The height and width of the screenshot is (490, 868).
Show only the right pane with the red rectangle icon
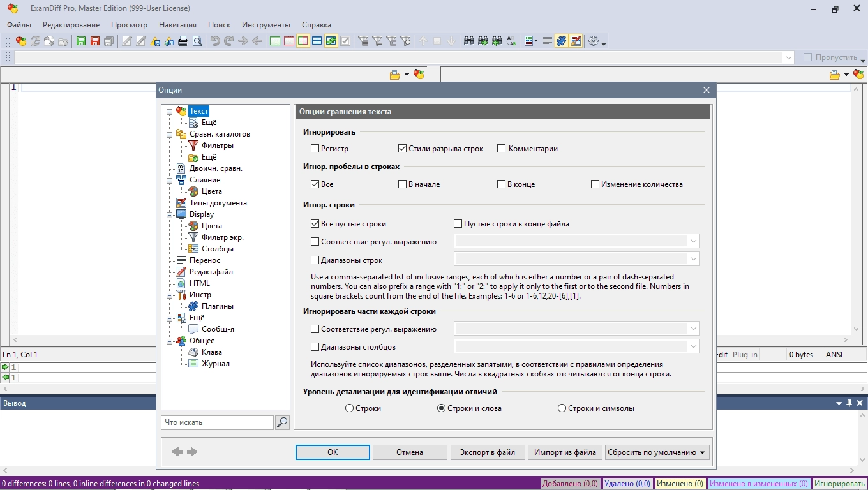289,41
